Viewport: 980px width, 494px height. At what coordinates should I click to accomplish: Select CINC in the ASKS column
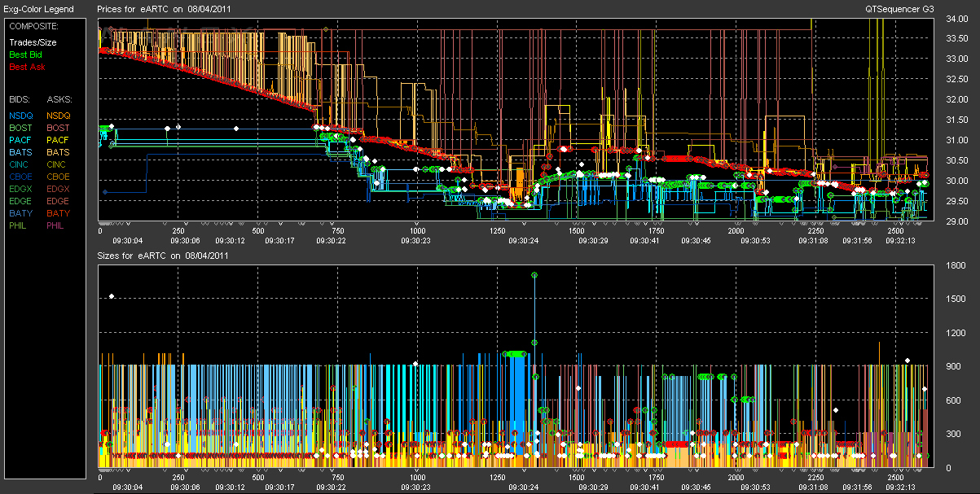[x=58, y=164]
